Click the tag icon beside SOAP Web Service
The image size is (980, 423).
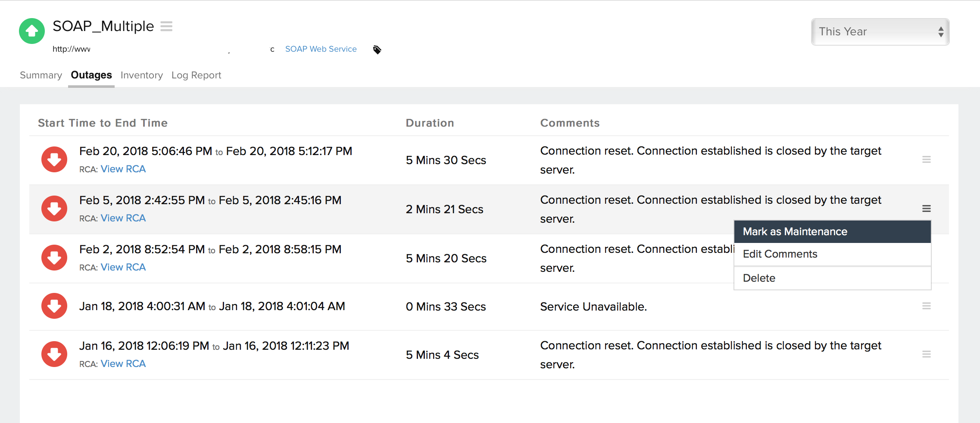[x=377, y=50]
